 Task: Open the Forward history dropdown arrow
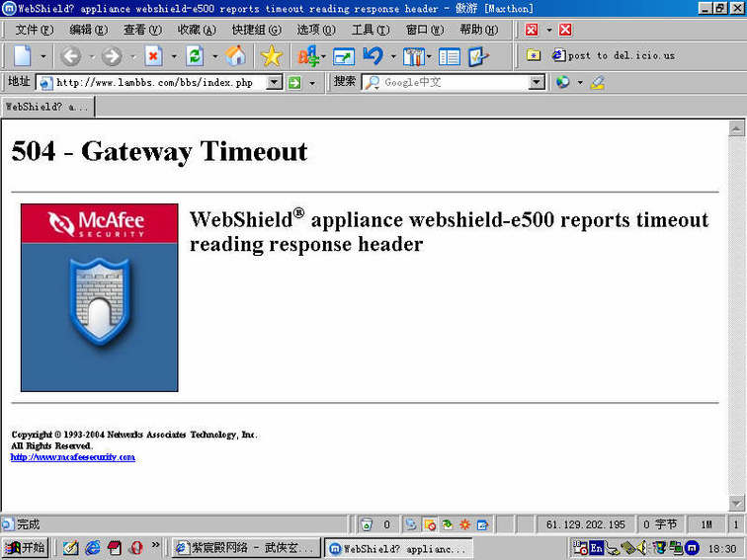pyautogui.click(x=133, y=56)
